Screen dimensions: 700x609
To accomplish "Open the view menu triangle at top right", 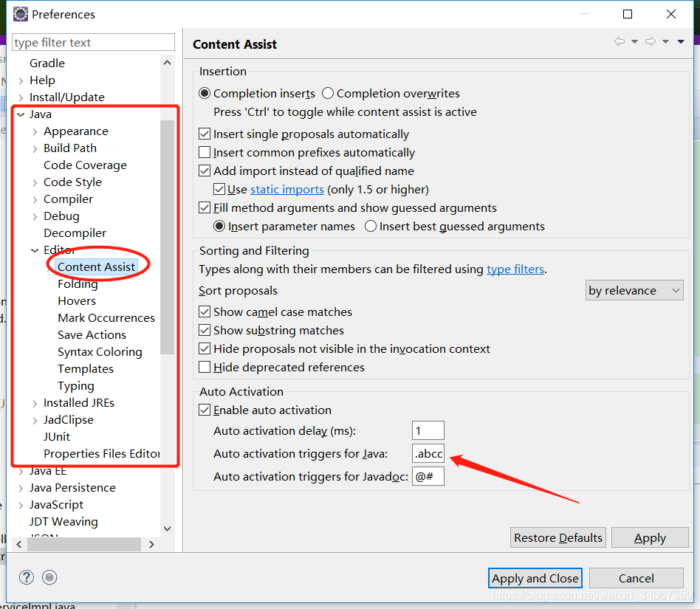I will (x=681, y=42).
